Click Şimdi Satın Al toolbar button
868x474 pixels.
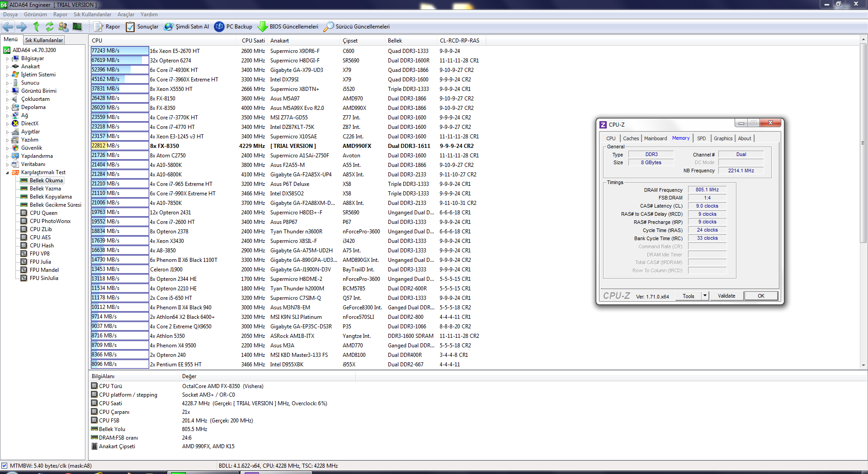[x=186, y=27]
